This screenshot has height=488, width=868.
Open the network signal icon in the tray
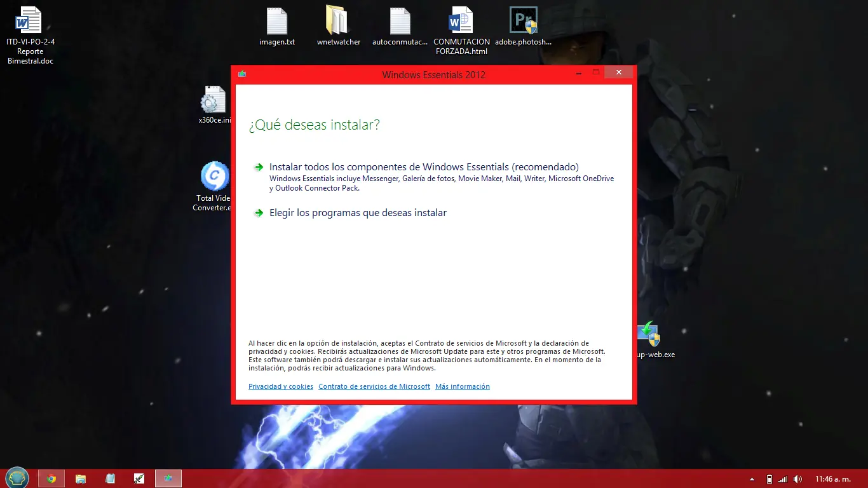pos(783,479)
